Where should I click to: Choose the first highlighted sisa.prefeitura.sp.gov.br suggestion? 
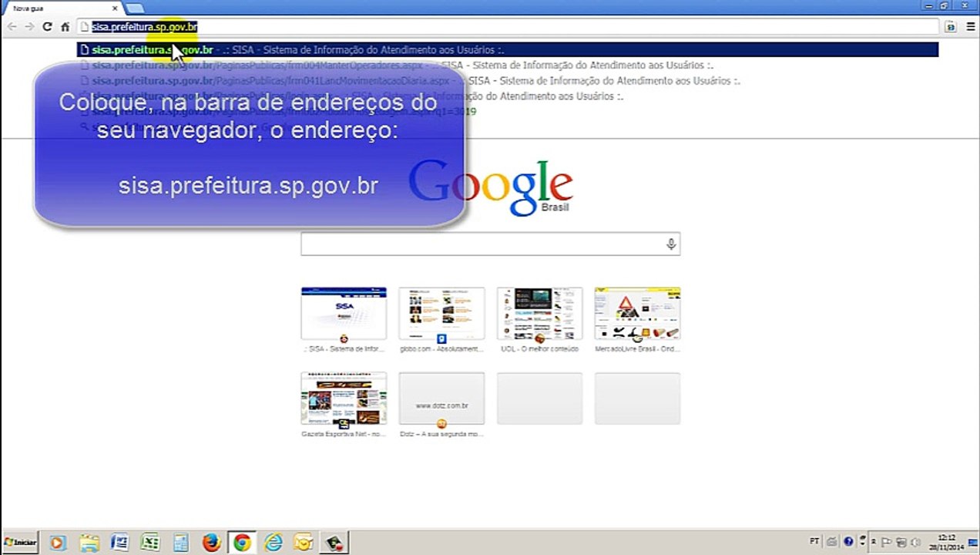point(508,50)
